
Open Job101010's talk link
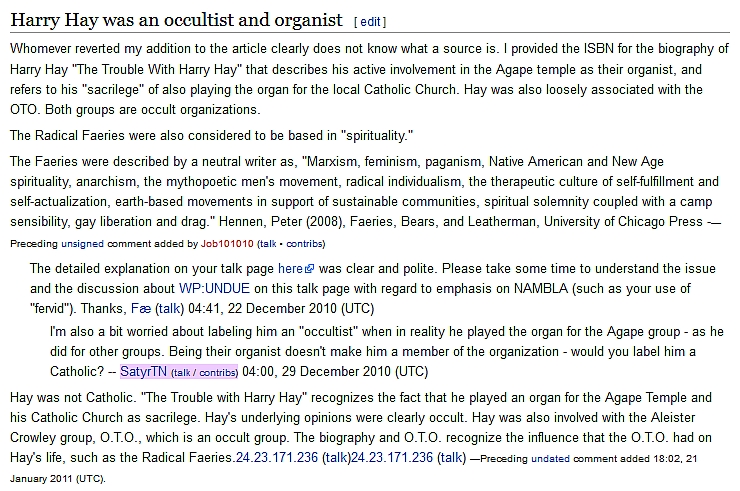(267, 243)
